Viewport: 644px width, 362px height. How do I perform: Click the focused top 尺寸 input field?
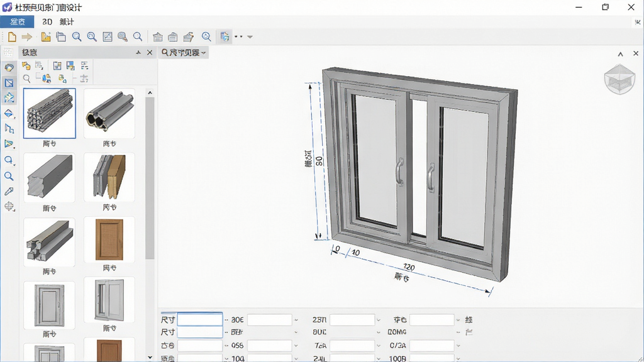pyautogui.click(x=199, y=319)
